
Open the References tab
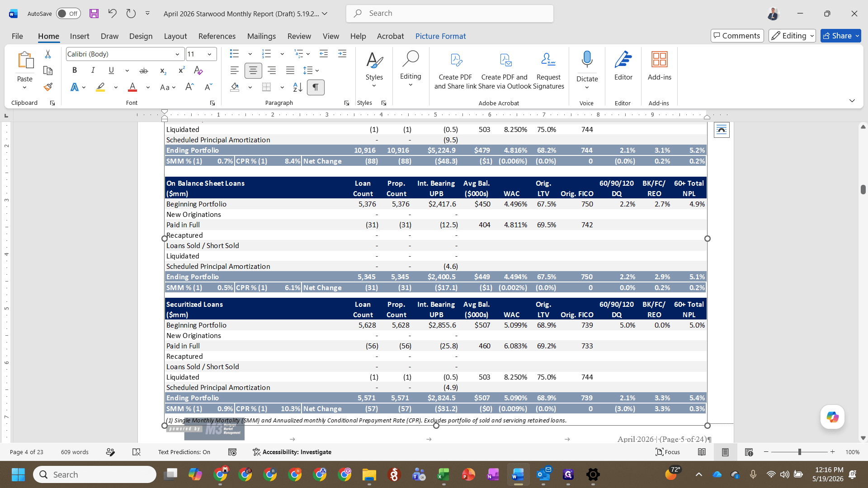tap(217, 36)
